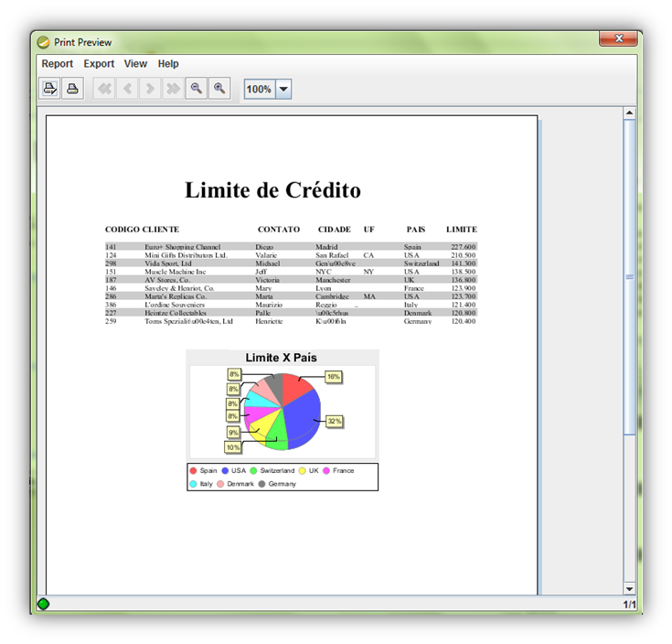Zoom in with the magnifier plus icon

[219, 89]
